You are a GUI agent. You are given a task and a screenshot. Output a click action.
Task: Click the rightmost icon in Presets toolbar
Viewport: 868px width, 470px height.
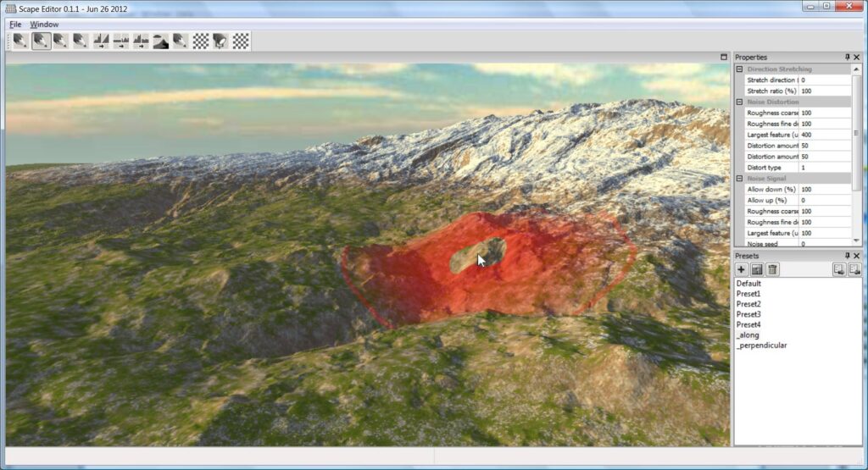pos(854,269)
